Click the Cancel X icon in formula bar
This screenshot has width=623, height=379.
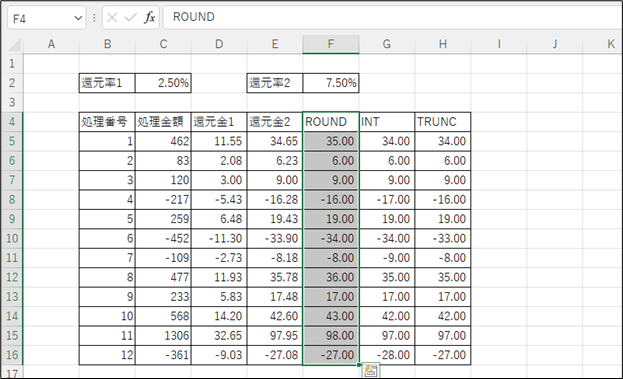112,17
